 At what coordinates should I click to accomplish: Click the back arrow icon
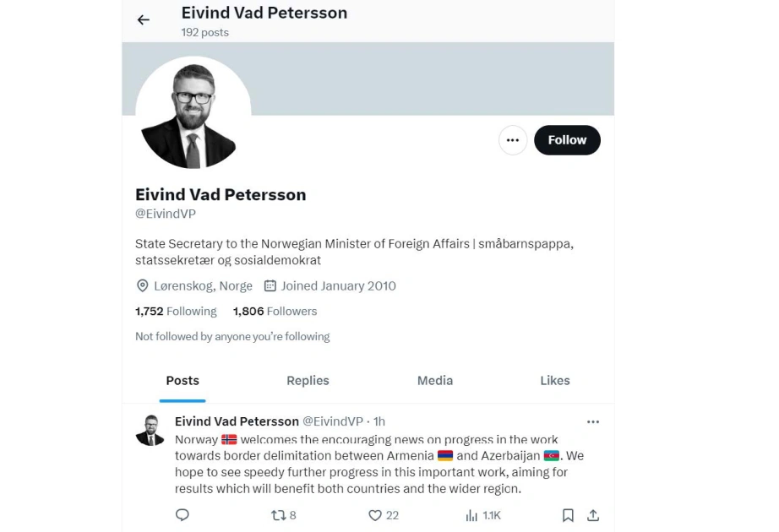tap(144, 20)
